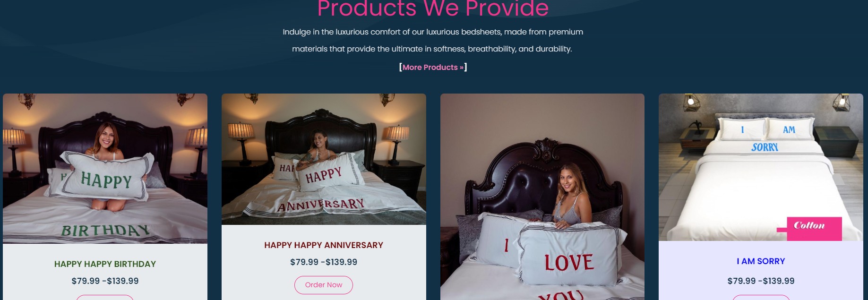Open the Happy Happy Birthday product photo
868x300 pixels.
click(105, 169)
